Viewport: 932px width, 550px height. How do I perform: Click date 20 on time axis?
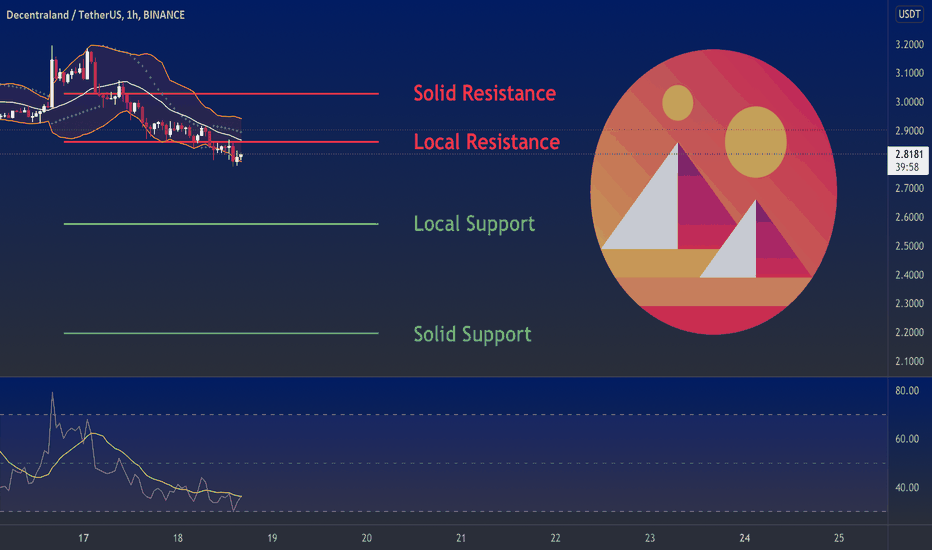tap(367, 538)
